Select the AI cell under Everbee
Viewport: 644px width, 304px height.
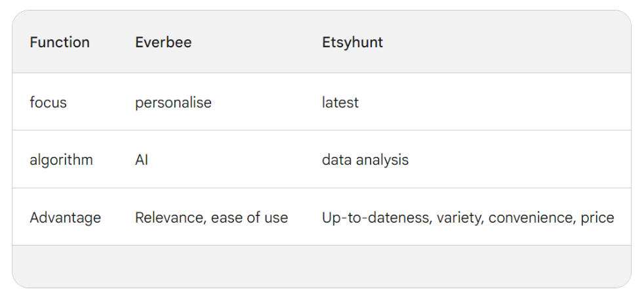pos(142,160)
